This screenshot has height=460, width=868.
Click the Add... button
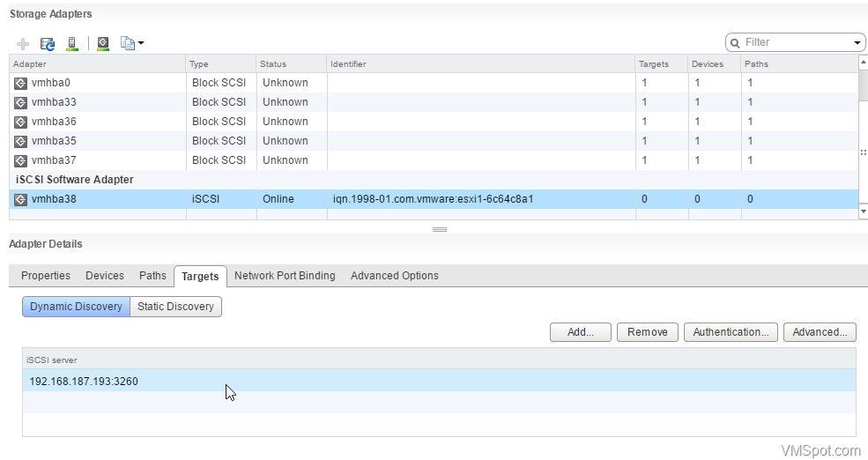580,332
